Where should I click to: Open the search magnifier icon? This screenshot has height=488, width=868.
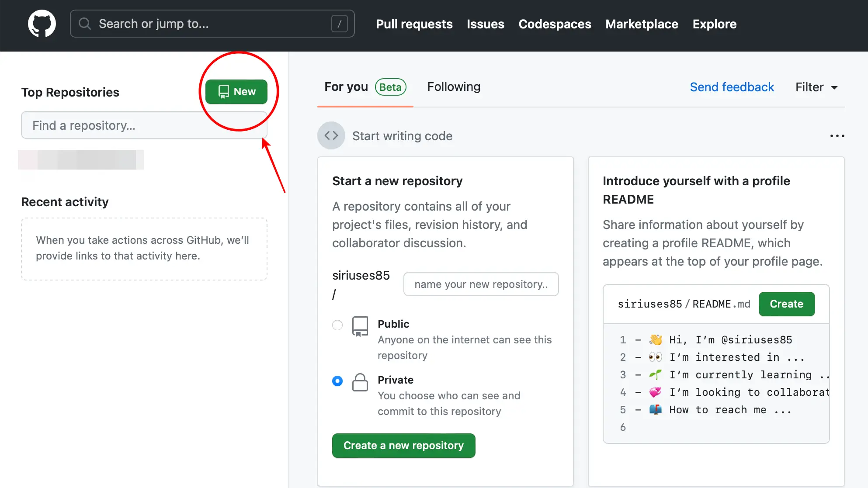(x=85, y=23)
